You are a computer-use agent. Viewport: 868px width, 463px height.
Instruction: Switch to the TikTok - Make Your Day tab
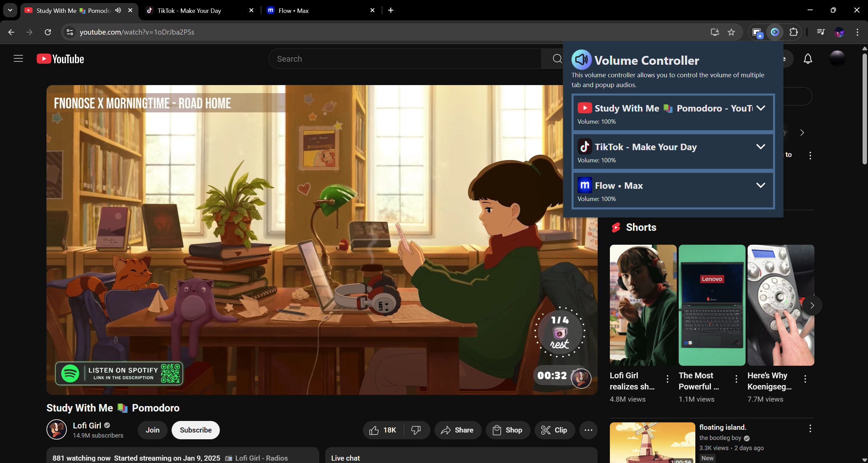point(200,11)
